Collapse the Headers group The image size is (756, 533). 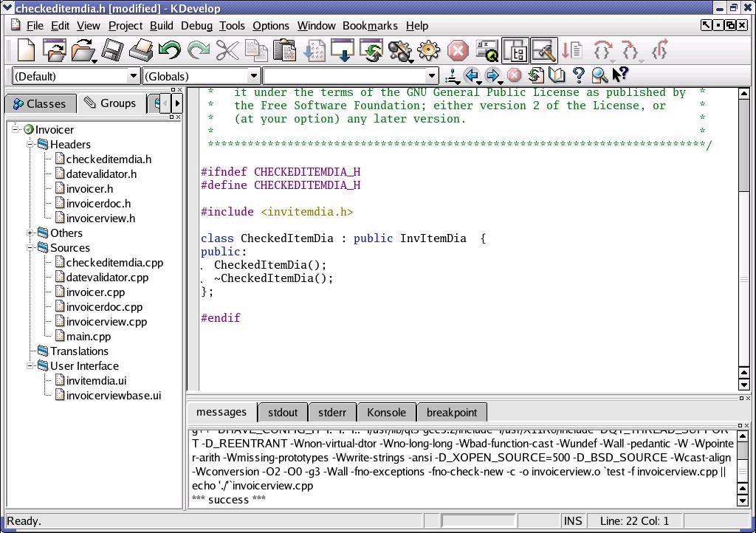click(x=30, y=144)
